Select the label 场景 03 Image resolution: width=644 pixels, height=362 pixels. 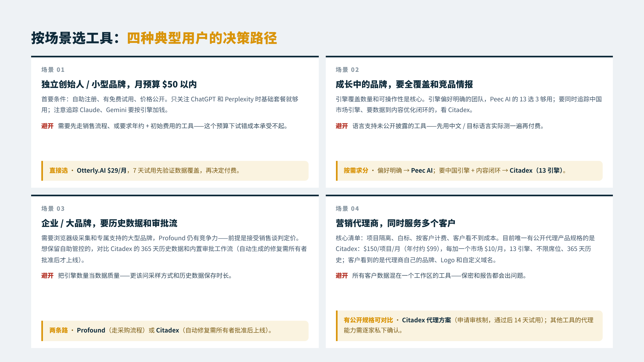(x=53, y=209)
